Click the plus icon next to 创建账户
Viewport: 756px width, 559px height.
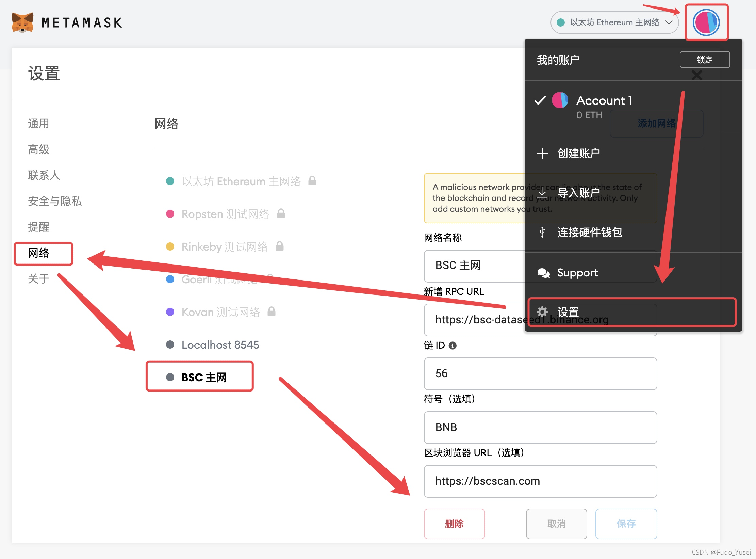[542, 153]
